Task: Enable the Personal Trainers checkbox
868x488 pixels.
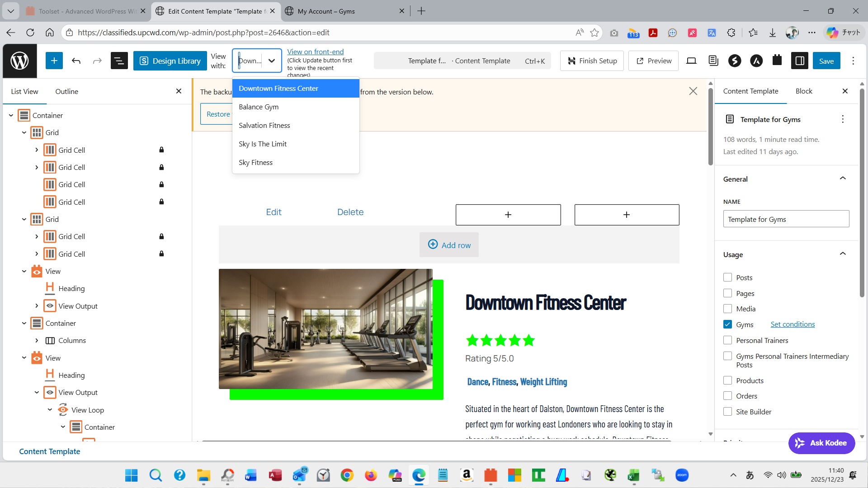Action: click(x=727, y=340)
